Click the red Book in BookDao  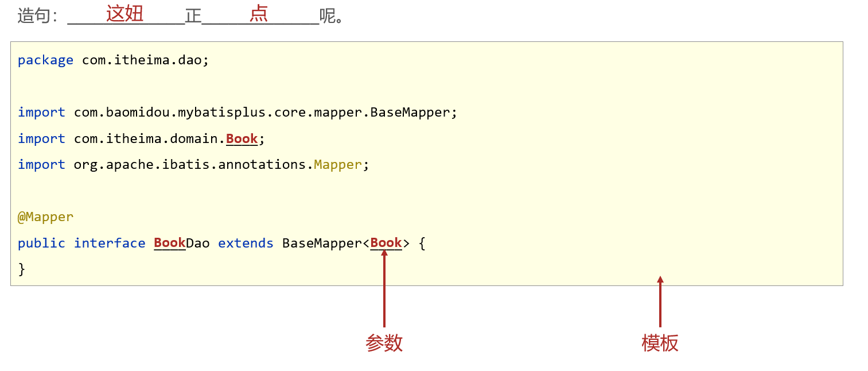click(169, 243)
